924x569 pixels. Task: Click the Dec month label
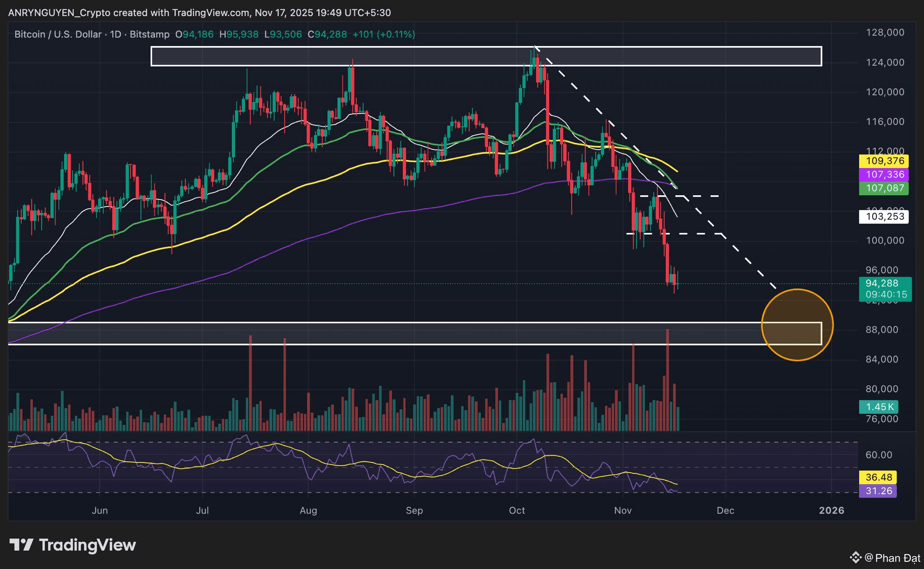pyautogui.click(x=725, y=510)
